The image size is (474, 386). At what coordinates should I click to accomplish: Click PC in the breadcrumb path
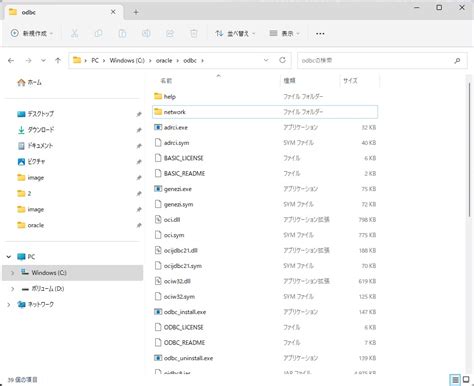click(x=95, y=60)
